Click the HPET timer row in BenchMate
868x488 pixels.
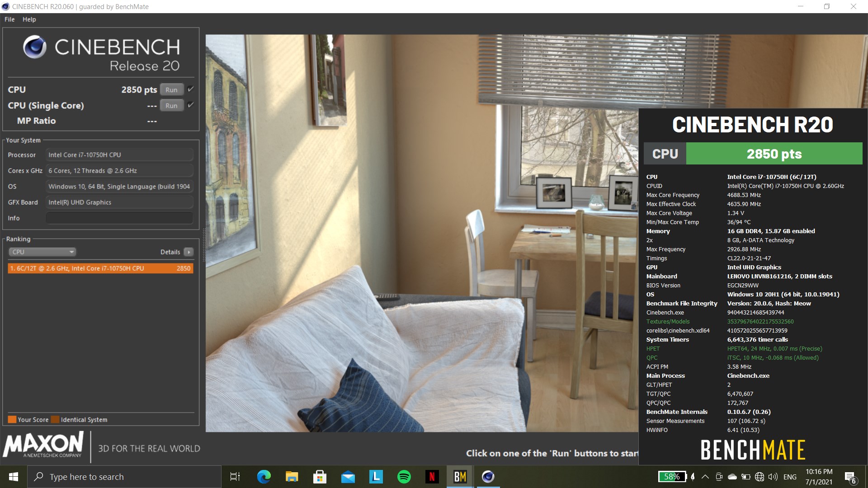pyautogui.click(x=734, y=348)
